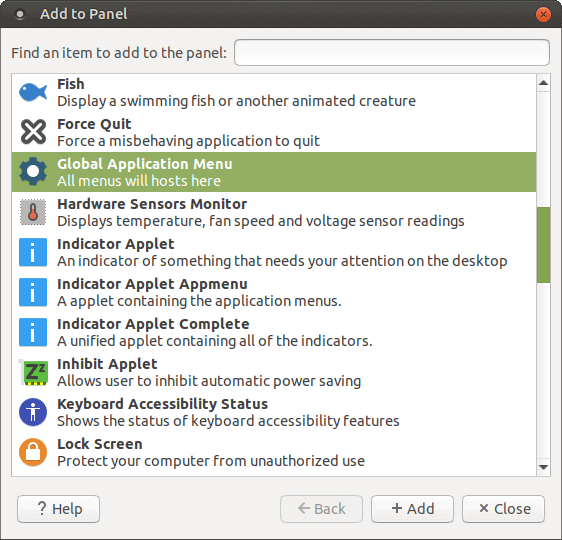Click the Indicator Applet Complete icon

pos(33,332)
